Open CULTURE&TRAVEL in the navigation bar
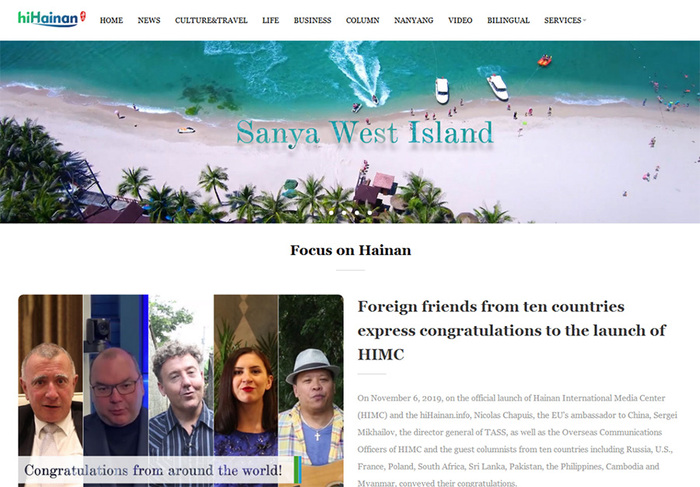Viewport: 700px width, 487px height. [211, 21]
